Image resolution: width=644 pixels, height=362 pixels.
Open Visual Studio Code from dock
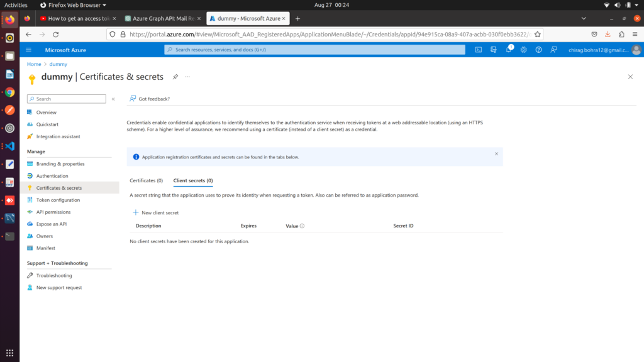(10, 146)
